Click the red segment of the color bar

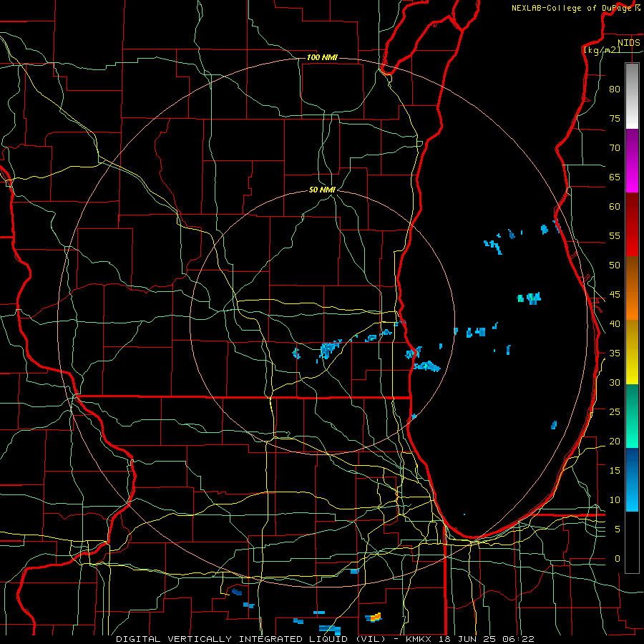632,225
